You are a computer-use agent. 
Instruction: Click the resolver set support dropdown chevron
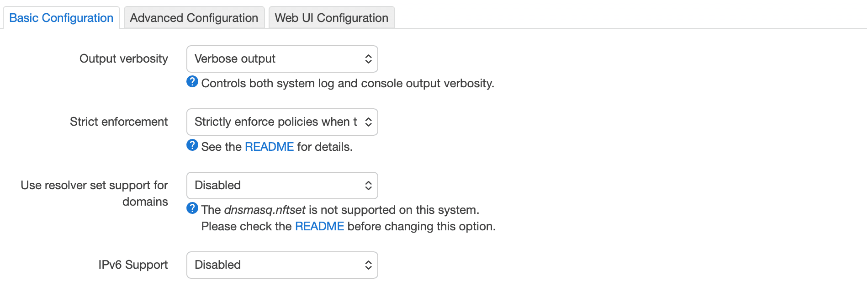[x=368, y=186]
